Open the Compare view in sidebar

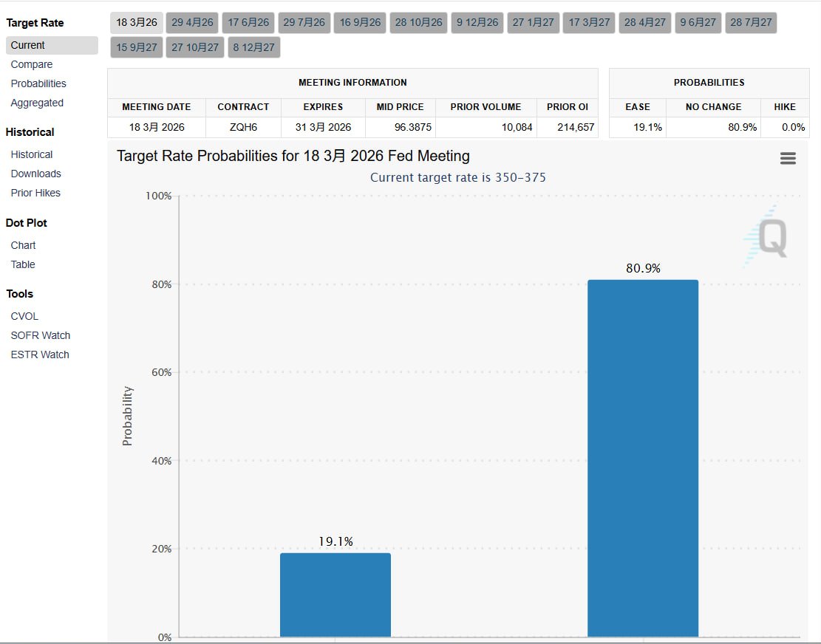click(32, 64)
